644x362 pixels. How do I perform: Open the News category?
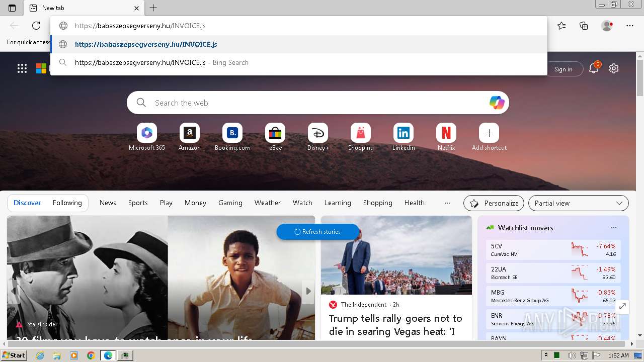click(108, 203)
